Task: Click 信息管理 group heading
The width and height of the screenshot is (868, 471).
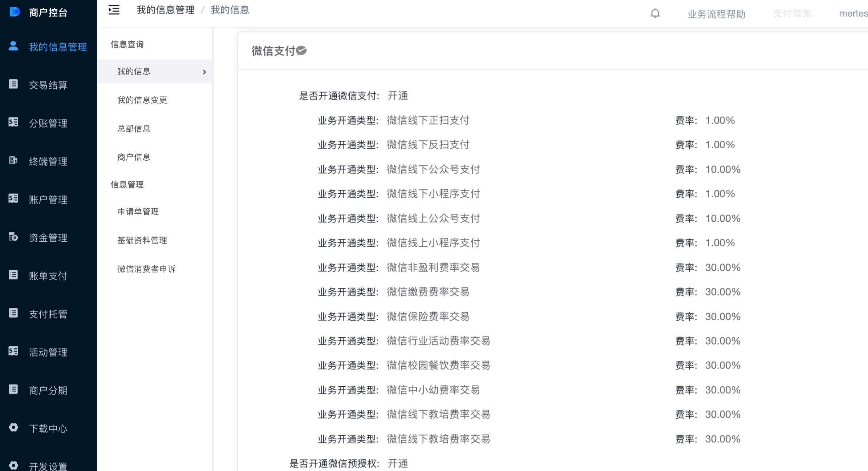Action: click(127, 185)
